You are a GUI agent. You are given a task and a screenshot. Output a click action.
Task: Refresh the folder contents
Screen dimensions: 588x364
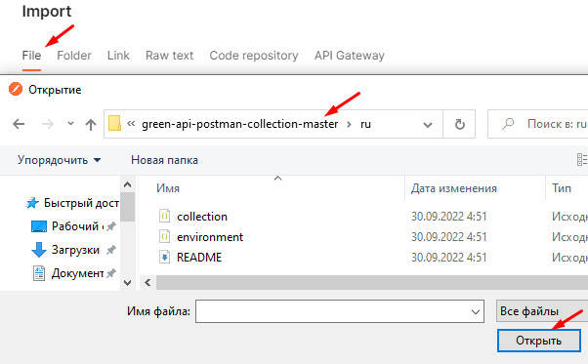(459, 124)
